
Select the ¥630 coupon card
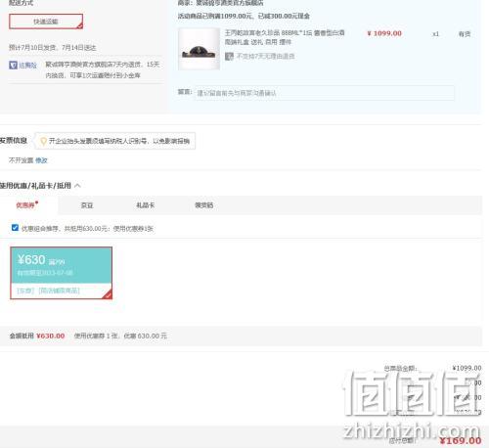(62, 273)
